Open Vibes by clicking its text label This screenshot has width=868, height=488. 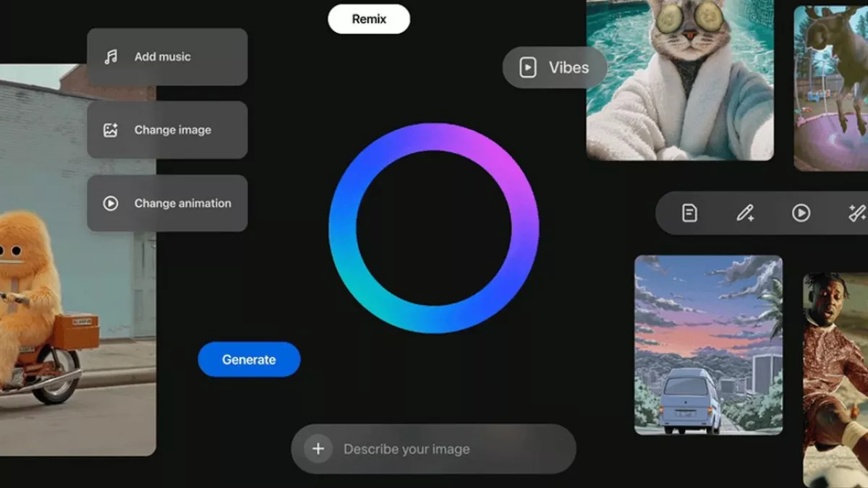pyautogui.click(x=569, y=68)
